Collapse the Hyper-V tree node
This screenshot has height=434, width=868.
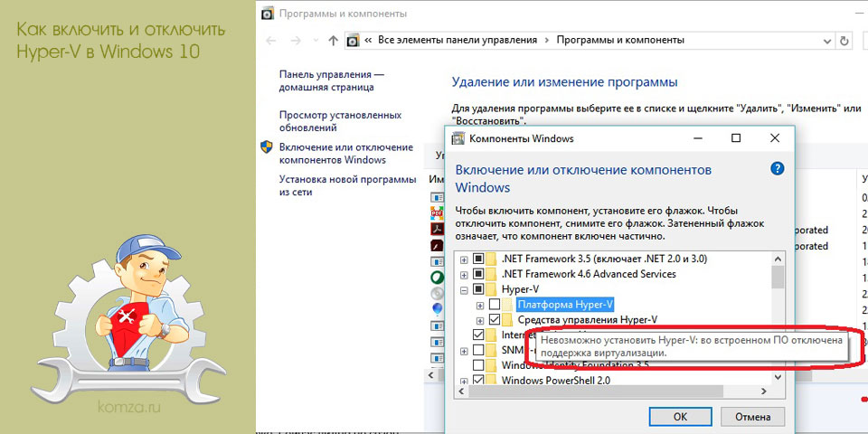pyautogui.click(x=464, y=289)
